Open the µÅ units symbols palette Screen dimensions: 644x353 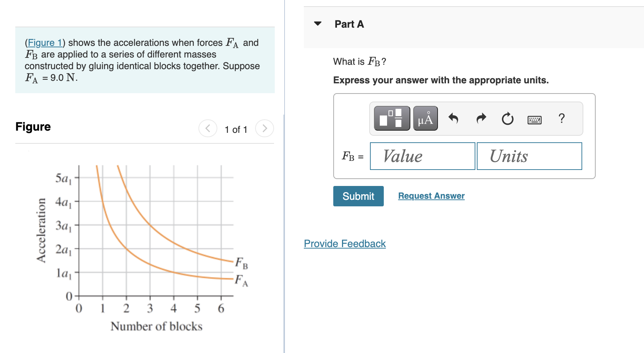click(425, 118)
